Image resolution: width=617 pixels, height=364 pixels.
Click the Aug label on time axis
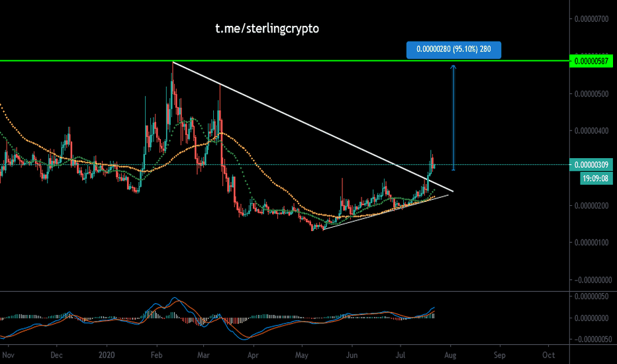(x=450, y=355)
